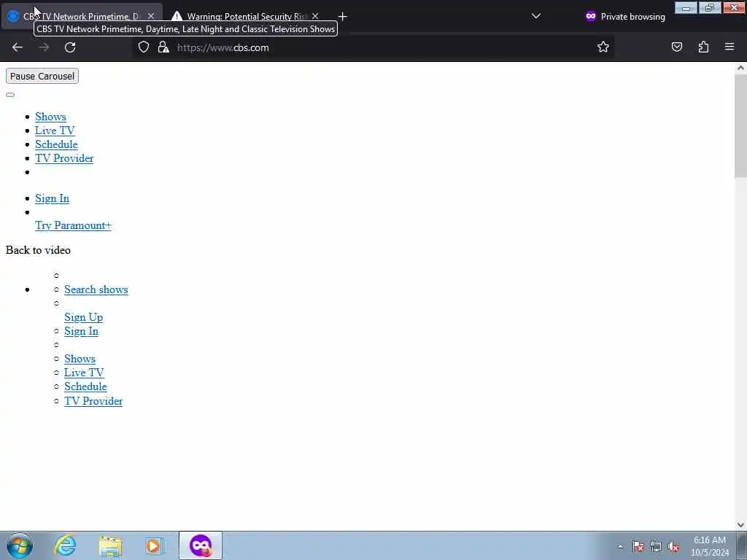Click the Firefox private window taskbar button

(201, 545)
